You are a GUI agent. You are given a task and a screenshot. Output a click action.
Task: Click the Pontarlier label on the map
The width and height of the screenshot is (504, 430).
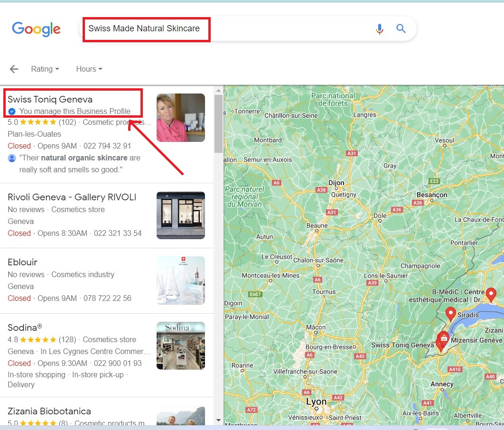(464, 243)
